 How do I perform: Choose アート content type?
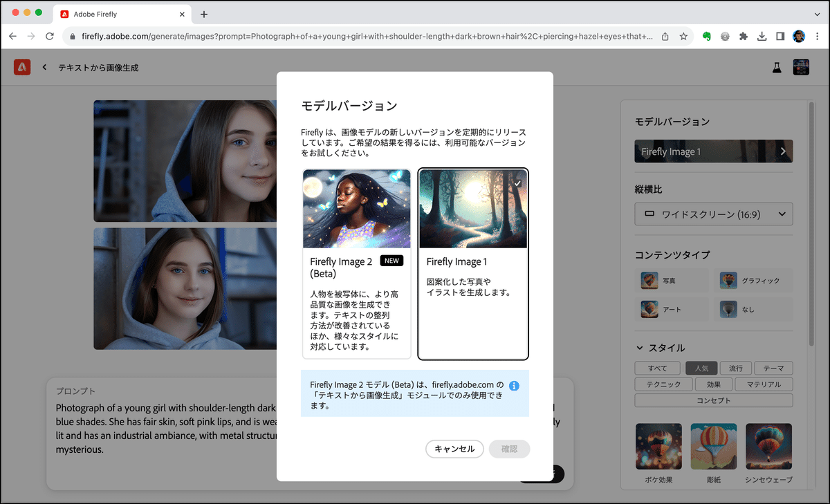tap(672, 309)
